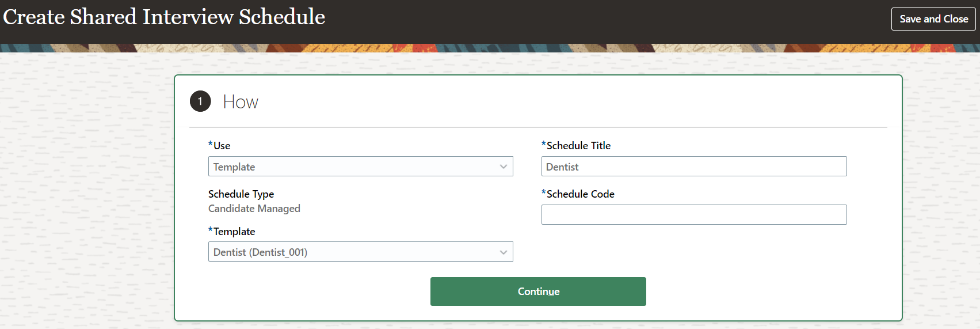
Task: Click the Template label above Dentist dropdown
Action: [234, 232]
